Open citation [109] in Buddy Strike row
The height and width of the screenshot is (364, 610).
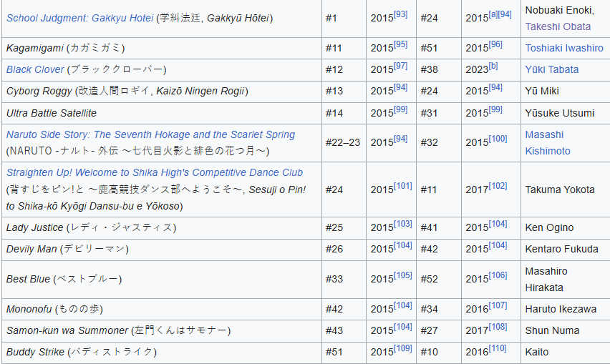click(x=402, y=348)
